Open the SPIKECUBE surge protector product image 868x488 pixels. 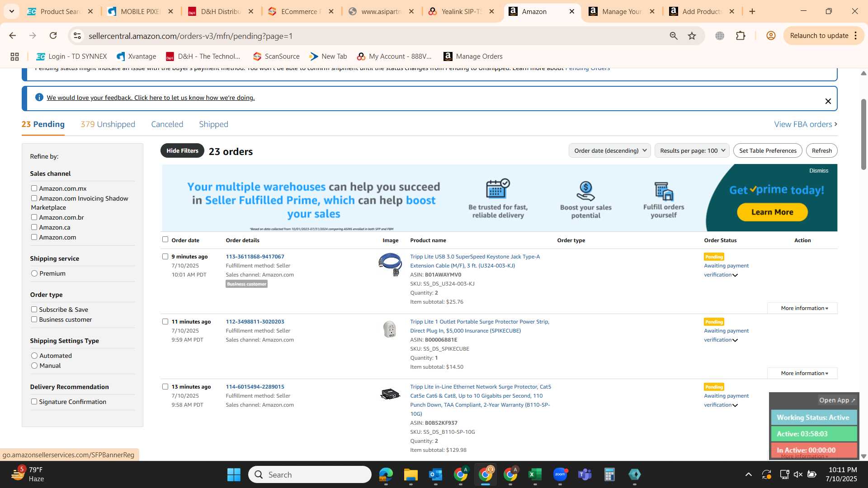click(x=390, y=329)
